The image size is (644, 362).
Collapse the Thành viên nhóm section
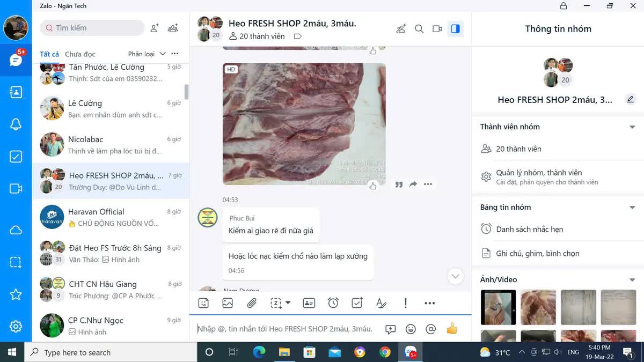pos(632,127)
